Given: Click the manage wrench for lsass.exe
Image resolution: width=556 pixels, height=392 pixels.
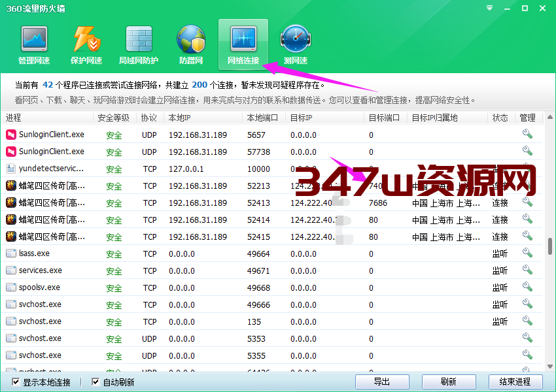Looking at the screenshot, I should click(x=527, y=253).
